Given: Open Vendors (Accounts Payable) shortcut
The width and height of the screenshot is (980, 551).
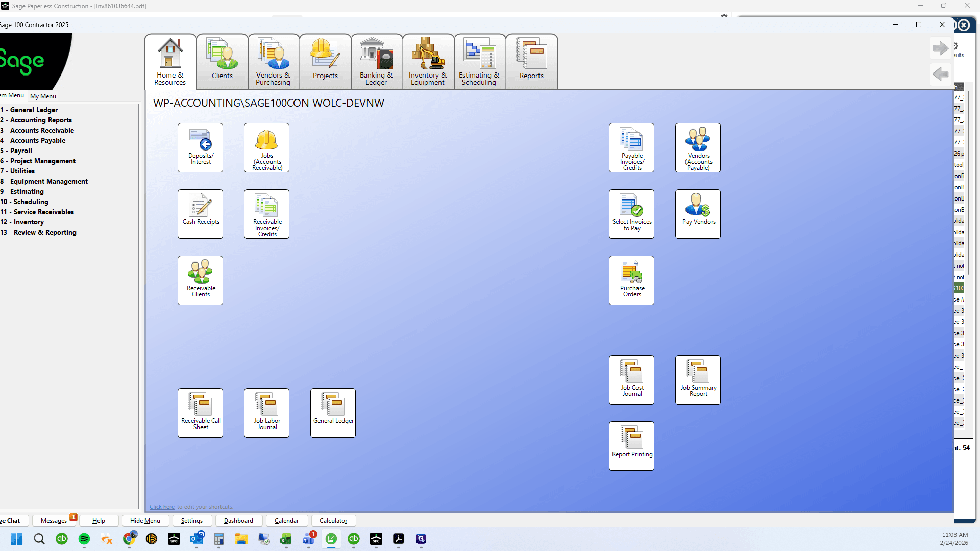Looking at the screenshot, I should click(x=698, y=147).
